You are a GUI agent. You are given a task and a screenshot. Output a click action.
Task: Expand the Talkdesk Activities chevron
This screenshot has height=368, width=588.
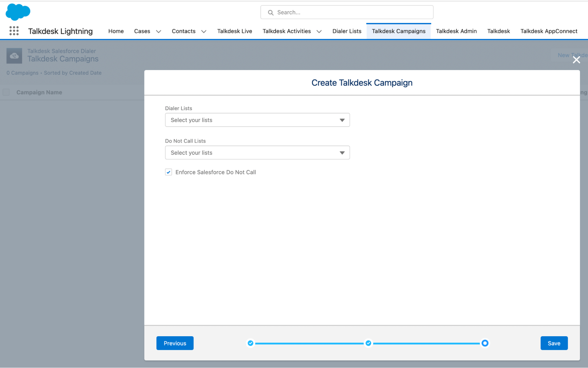(319, 31)
